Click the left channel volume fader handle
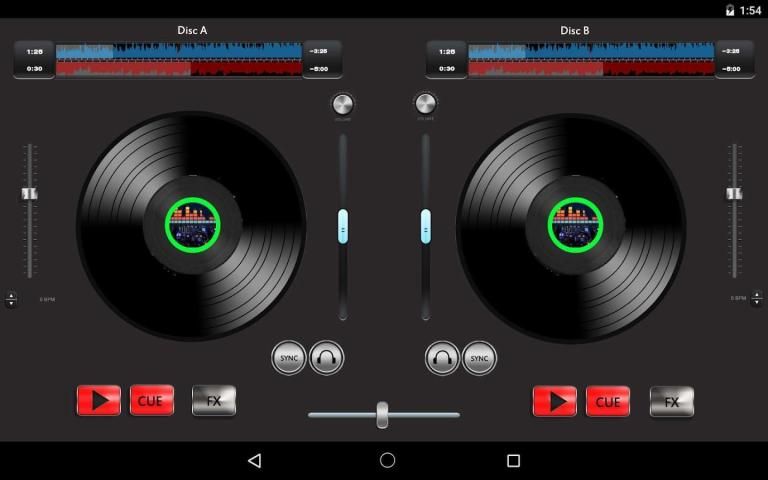This screenshot has height=480, width=768. pyautogui.click(x=343, y=227)
